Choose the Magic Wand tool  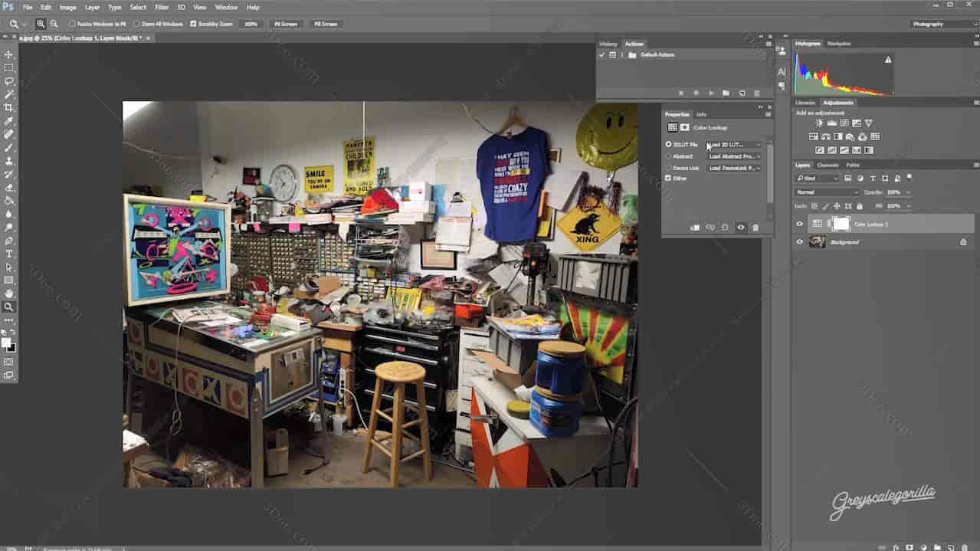pos(9,94)
